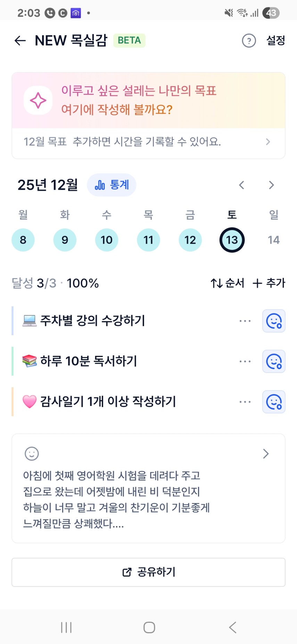297x644 pixels.
Task: Tap the back arrow beside NEW 목실감
Action: tap(20, 41)
